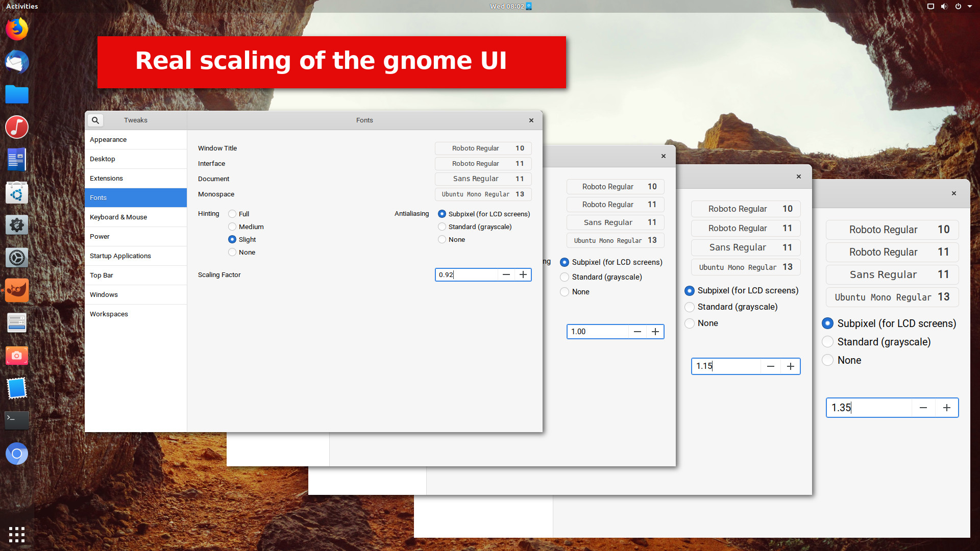
Task: Click the Scaling Factor field showing 0.92
Action: [x=467, y=275]
